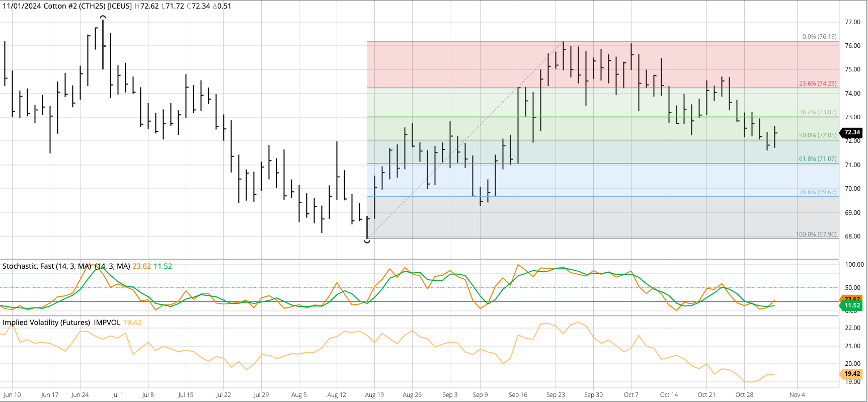Select the 38.2% (73.02) Fibonacci level label

point(817,112)
